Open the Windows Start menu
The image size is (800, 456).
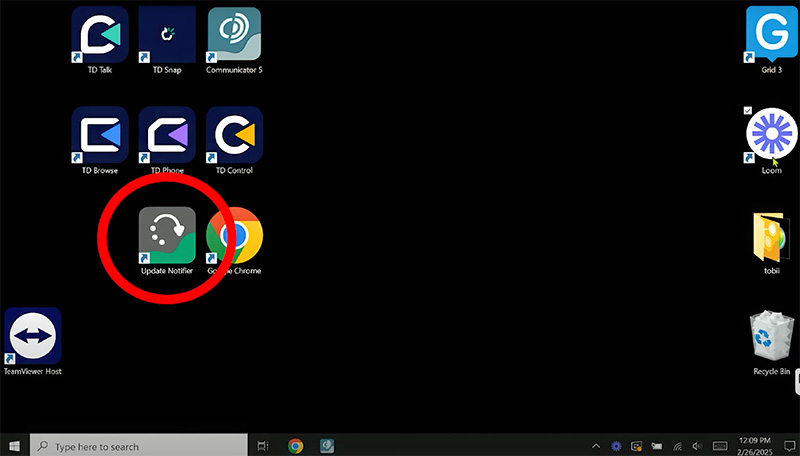pos(14,446)
